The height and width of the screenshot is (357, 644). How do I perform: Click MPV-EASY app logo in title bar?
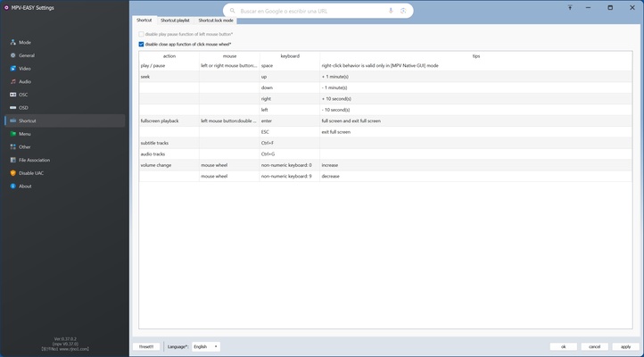(x=6, y=7)
